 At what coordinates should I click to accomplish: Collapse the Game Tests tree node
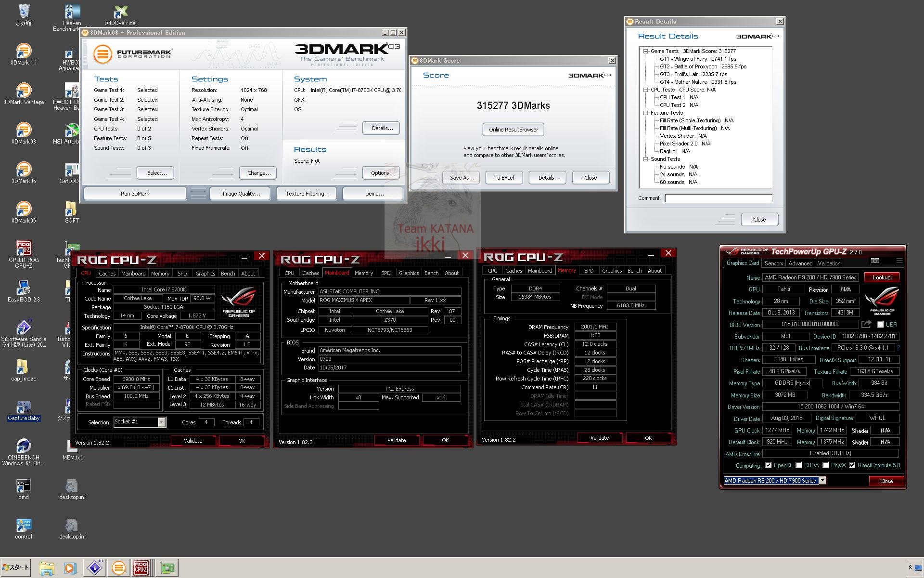point(646,51)
